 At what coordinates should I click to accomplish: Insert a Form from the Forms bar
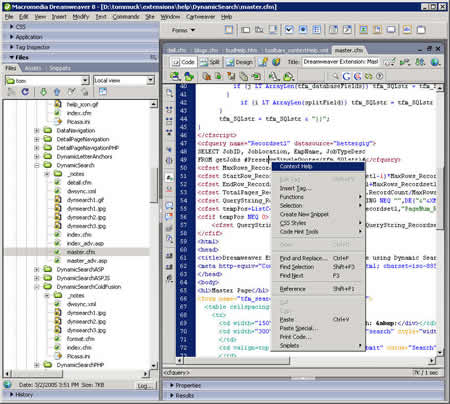pos(229,30)
